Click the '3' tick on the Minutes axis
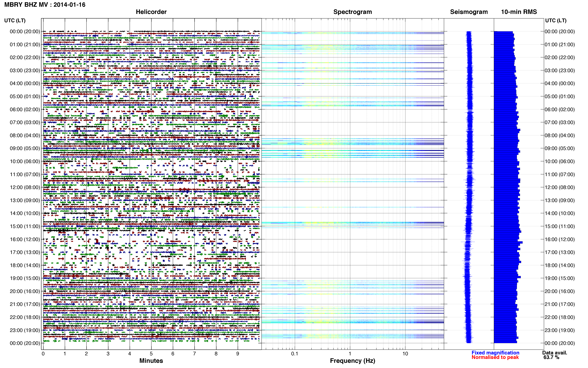This screenshot has width=588, height=368. pos(108,353)
